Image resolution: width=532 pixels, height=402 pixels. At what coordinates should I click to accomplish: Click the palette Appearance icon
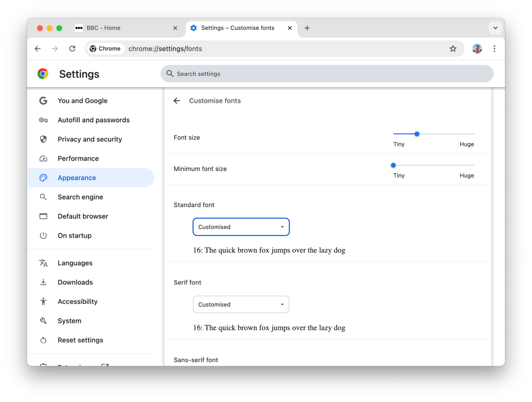[x=43, y=178]
